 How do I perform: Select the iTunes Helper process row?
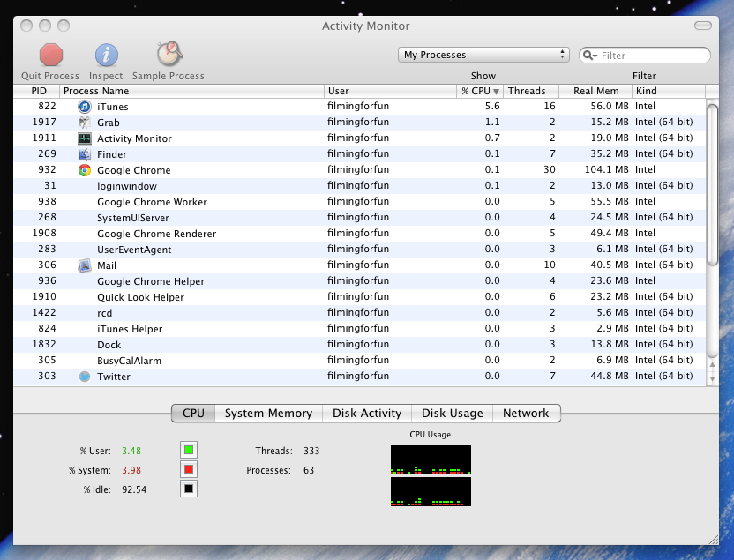(x=360, y=329)
